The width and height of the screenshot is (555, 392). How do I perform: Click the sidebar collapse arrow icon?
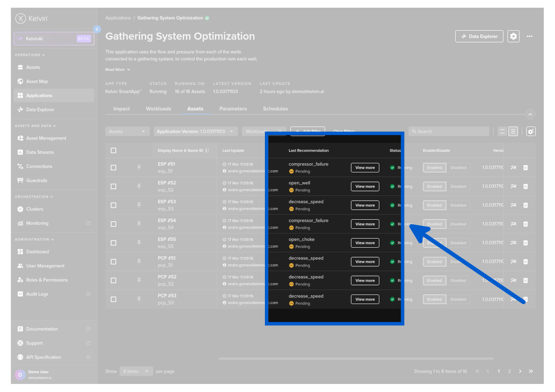click(97, 29)
